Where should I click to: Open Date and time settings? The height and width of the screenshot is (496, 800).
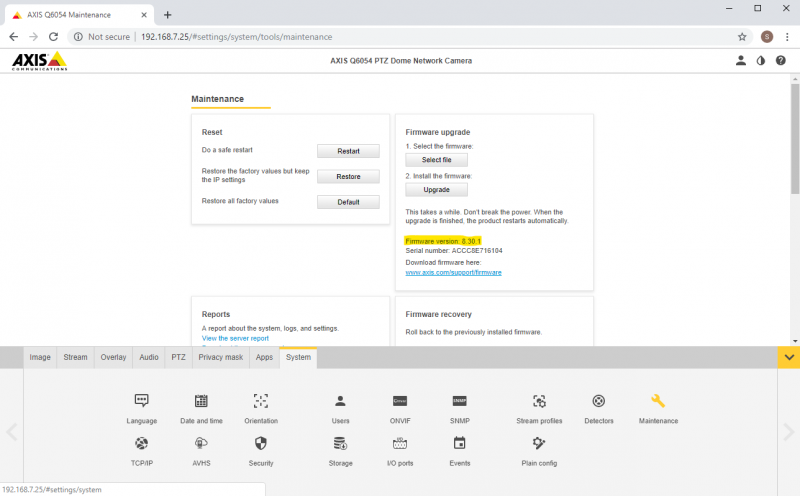tap(201, 401)
